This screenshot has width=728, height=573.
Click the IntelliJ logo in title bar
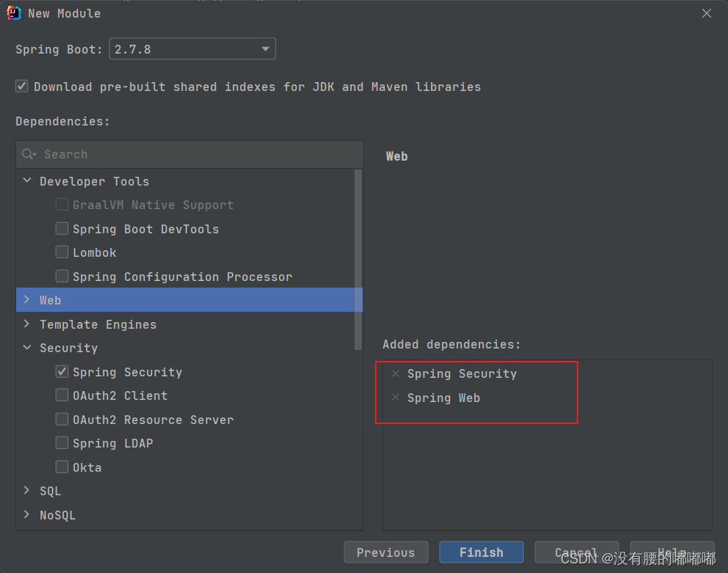[14, 13]
